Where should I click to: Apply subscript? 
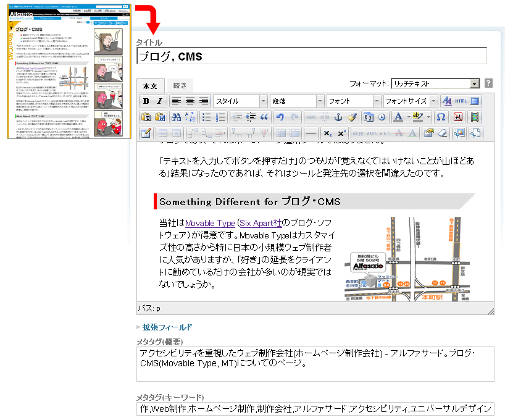[x=328, y=133]
